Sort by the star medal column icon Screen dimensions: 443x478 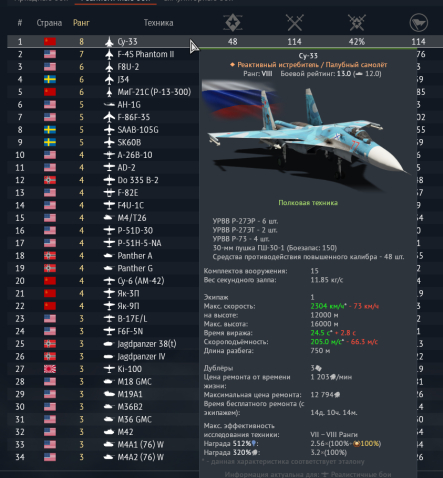pos(232,23)
